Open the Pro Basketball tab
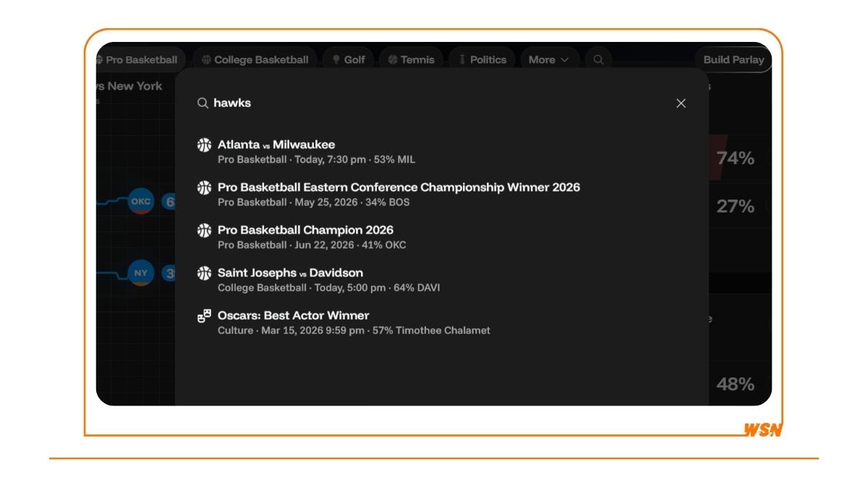This screenshot has width=868, height=488. point(137,60)
